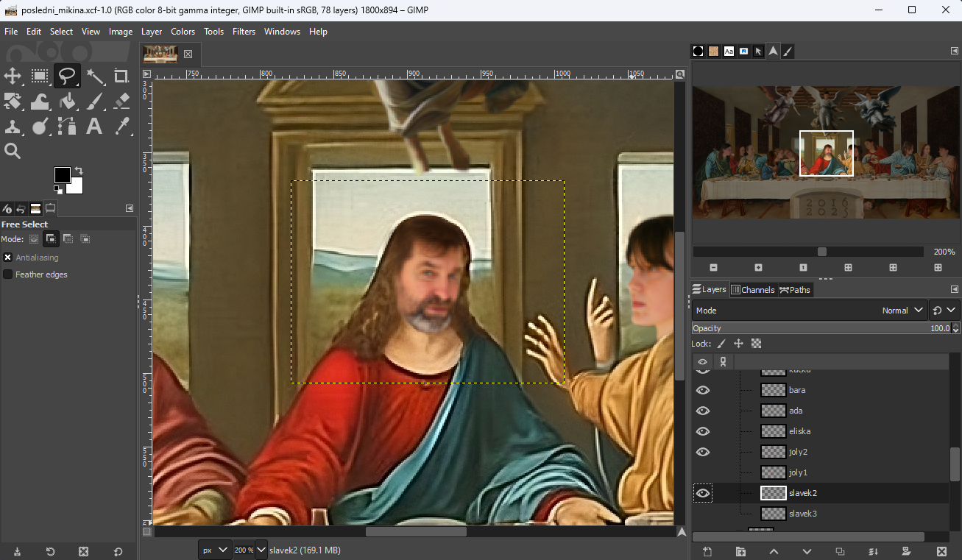Image resolution: width=962 pixels, height=560 pixels.
Task: Toggle lock alpha channel
Action: coord(756,344)
